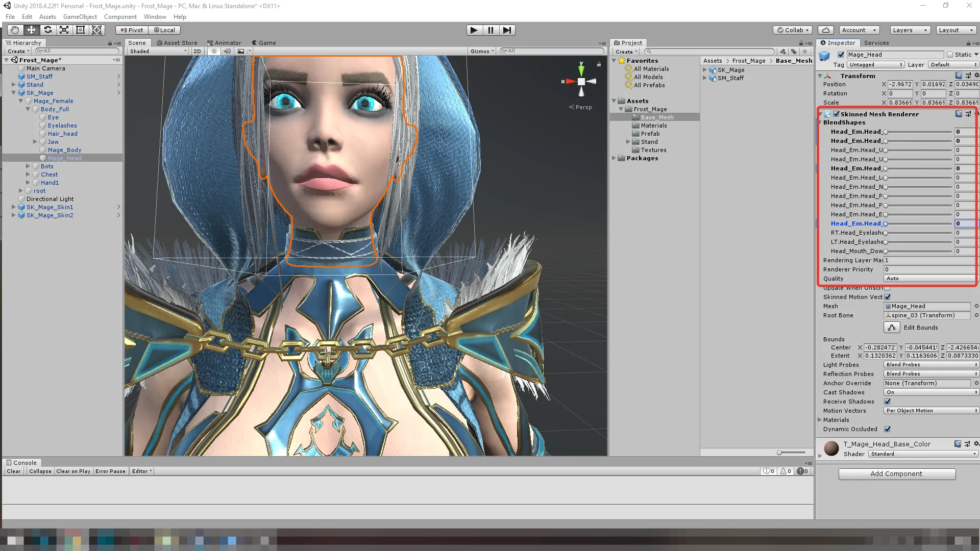980x551 pixels.
Task: Click the Step frame button
Action: pos(507,30)
